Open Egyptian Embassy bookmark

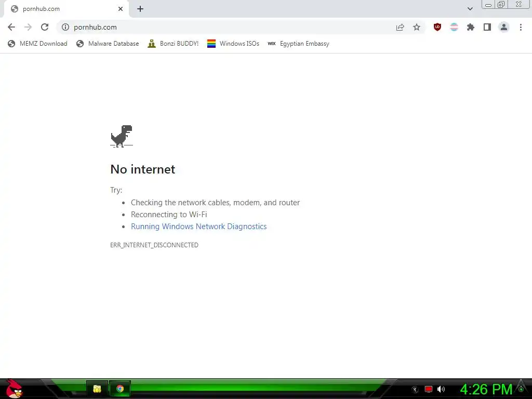(298, 44)
